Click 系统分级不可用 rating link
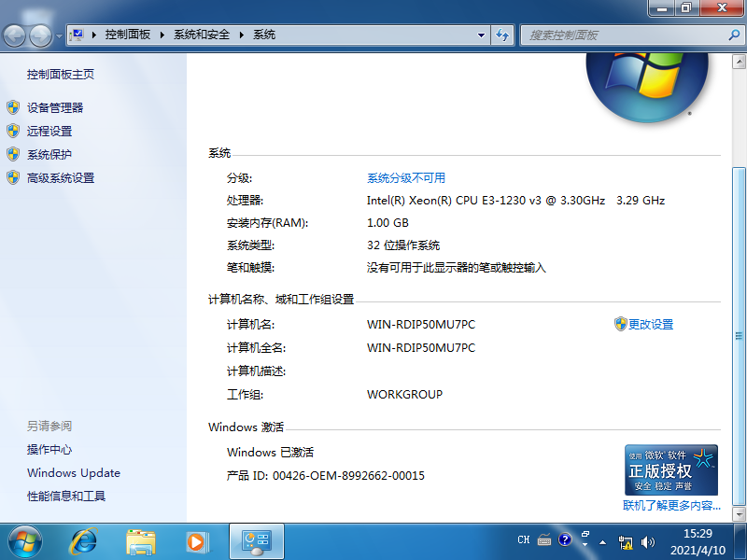 click(x=406, y=178)
